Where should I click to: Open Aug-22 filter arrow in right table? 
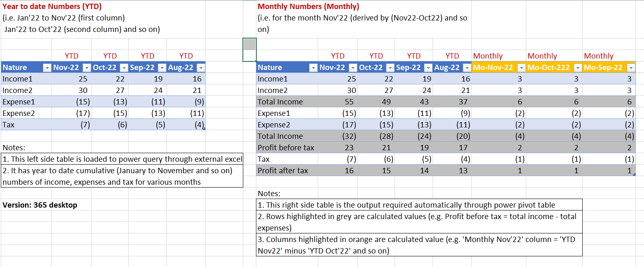[467, 68]
